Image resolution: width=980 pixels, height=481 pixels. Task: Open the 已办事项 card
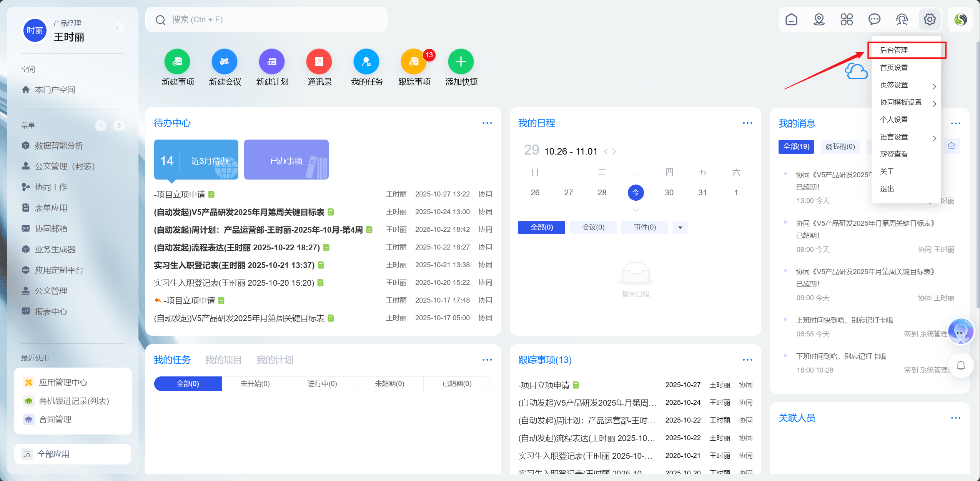(x=286, y=160)
